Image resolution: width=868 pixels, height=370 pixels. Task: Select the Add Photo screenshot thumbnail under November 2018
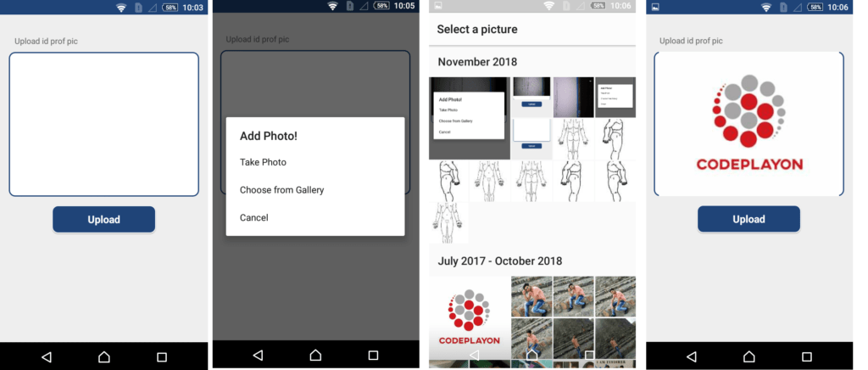coord(470,118)
